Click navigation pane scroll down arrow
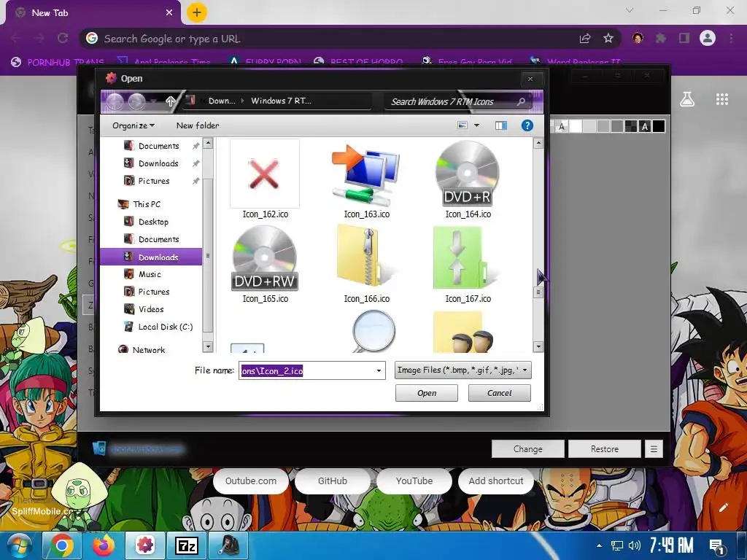The height and width of the screenshot is (560, 747). click(207, 346)
